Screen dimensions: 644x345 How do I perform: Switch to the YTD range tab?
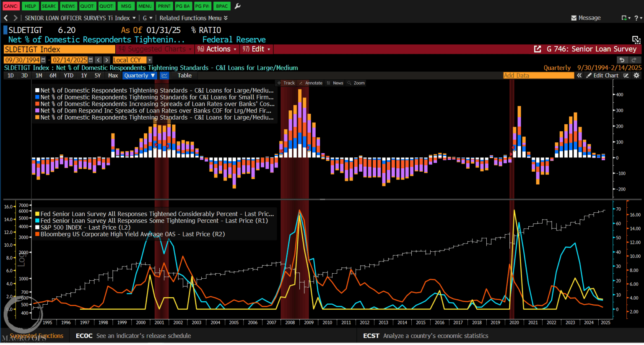(68, 75)
